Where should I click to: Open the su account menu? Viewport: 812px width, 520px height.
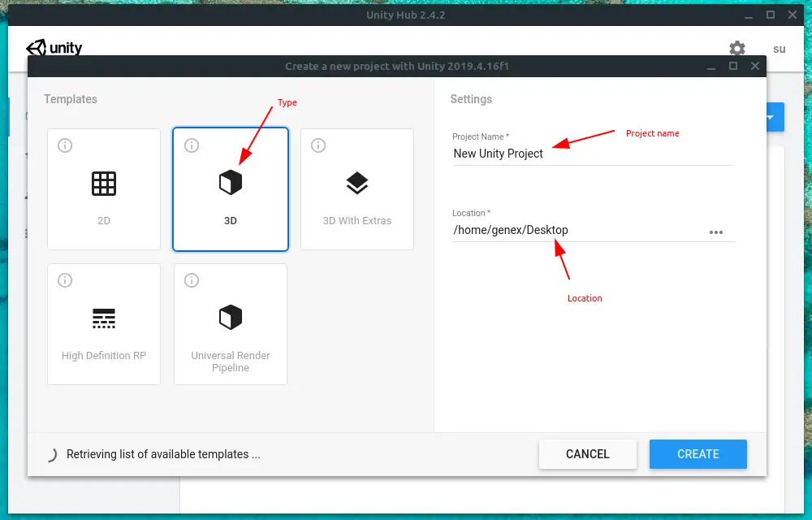click(x=779, y=50)
